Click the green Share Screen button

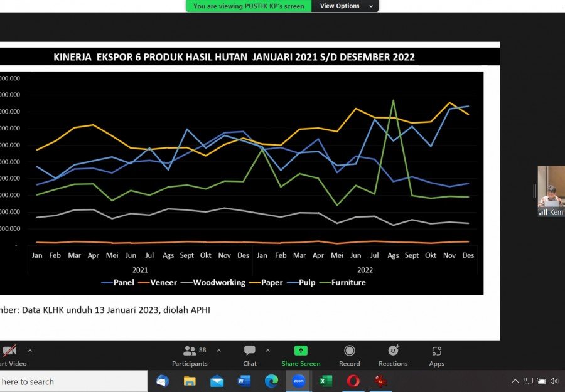point(301,355)
